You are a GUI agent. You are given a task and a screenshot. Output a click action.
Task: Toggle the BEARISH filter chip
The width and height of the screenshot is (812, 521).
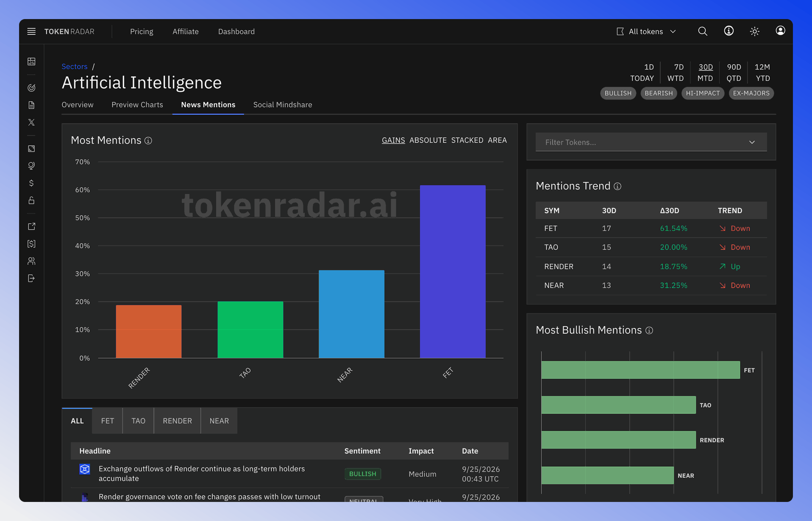(x=659, y=93)
